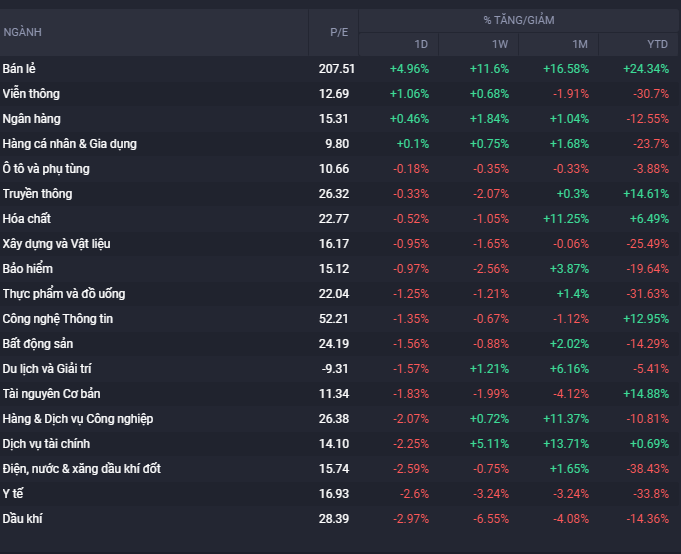Open the Bất động sản sector
This screenshot has height=554, width=681.
pos(38,344)
